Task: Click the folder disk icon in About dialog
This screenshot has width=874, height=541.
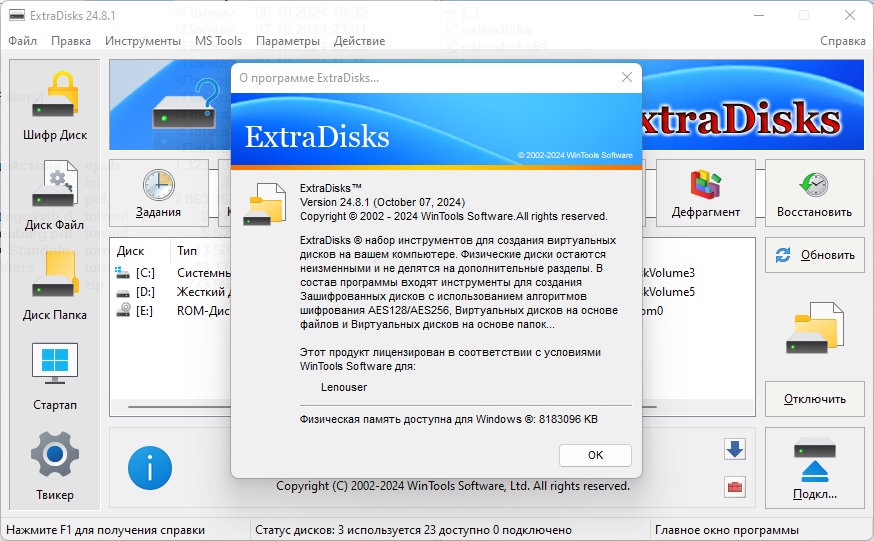Action: tap(264, 204)
